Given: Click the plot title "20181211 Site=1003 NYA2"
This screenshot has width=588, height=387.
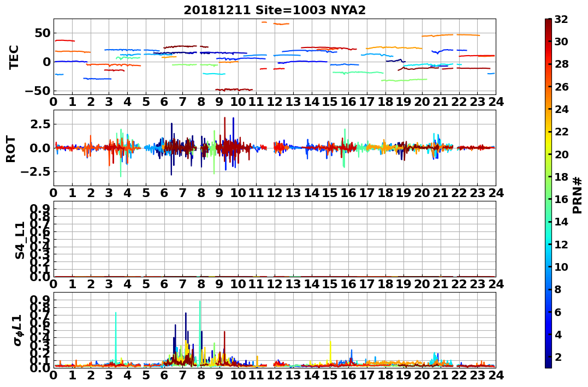Looking at the screenshot, I should coord(275,10).
